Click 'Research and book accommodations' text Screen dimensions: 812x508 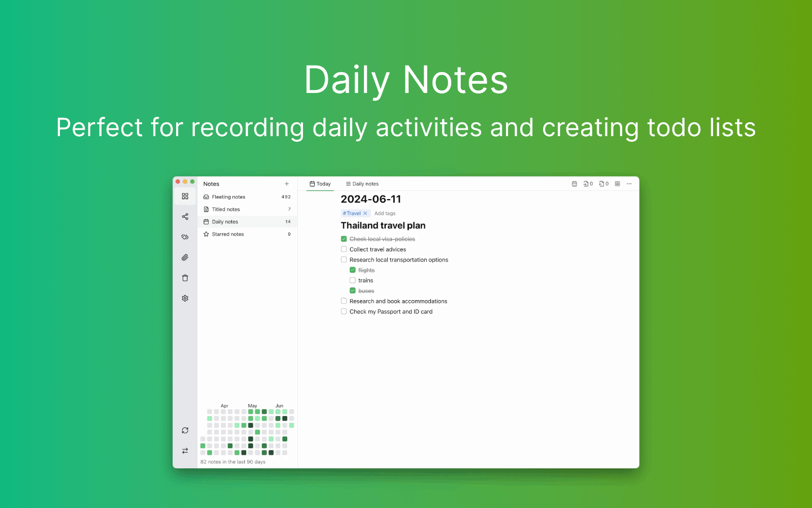click(x=398, y=301)
